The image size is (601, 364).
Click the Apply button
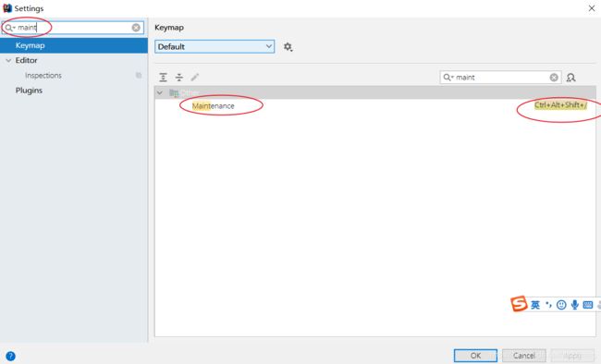tap(572, 356)
